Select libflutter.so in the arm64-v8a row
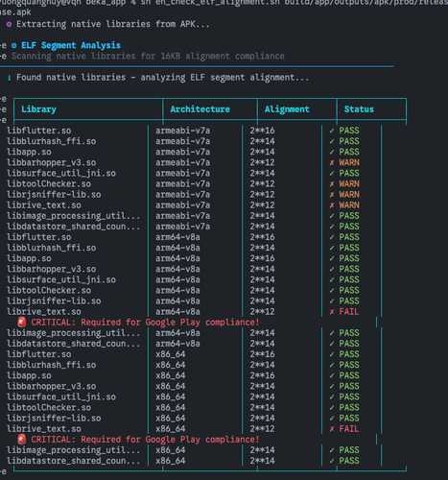Image resolution: width=448 pixels, height=480 pixels. (x=39, y=237)
